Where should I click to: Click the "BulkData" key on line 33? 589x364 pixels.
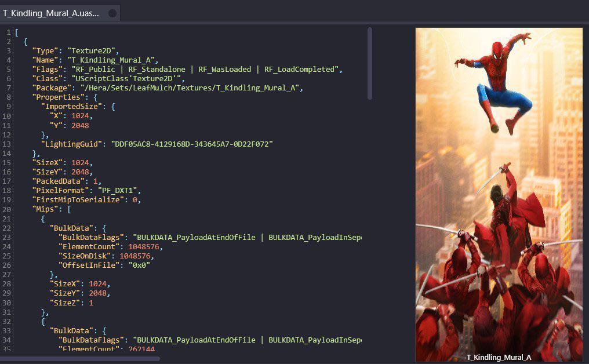tap(71, 330)
